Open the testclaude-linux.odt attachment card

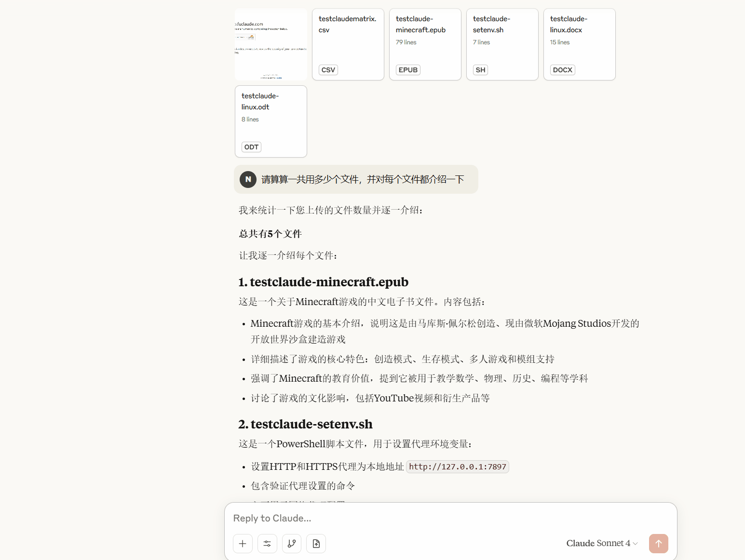[271, 121]
